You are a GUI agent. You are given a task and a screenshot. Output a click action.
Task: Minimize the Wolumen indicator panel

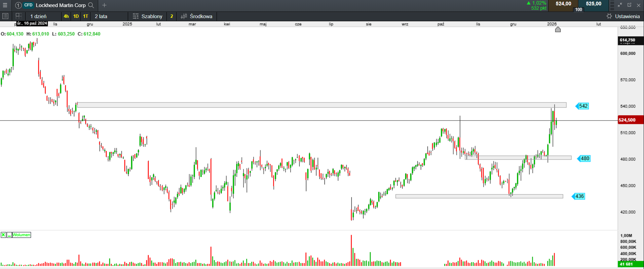coord(9,235)
